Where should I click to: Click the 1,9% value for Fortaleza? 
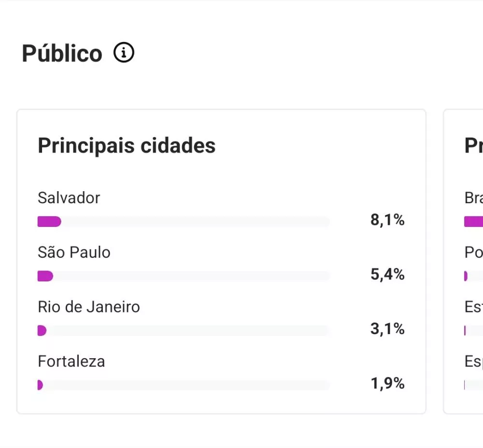(x=387, y=384)
